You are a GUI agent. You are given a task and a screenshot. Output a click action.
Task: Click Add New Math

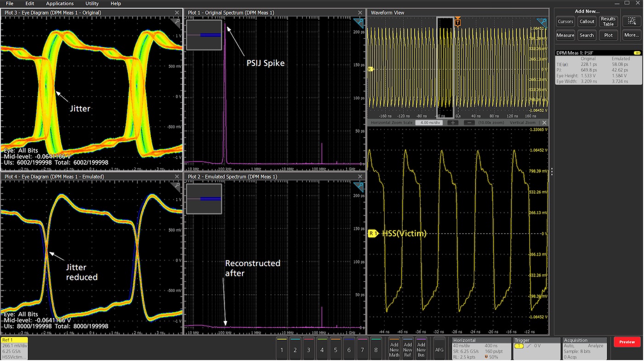394,349
